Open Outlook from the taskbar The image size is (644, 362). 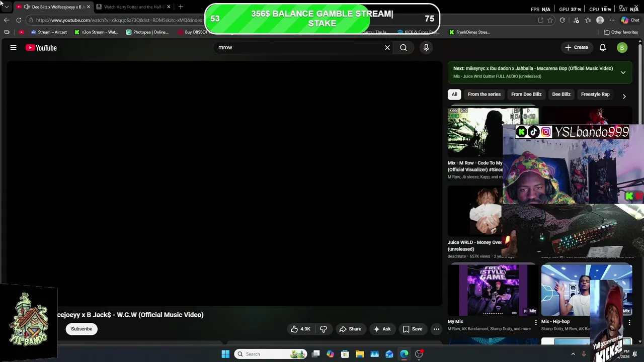[x=389, y=354]
